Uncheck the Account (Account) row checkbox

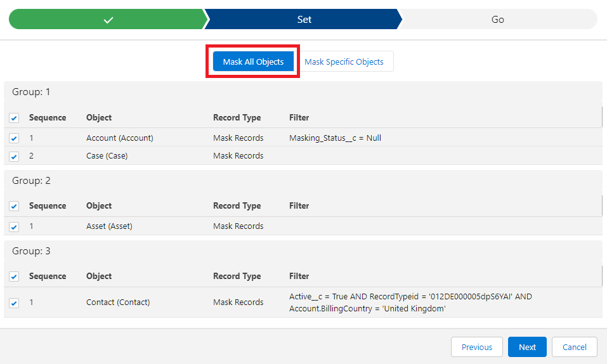click(x=15, y=138)
